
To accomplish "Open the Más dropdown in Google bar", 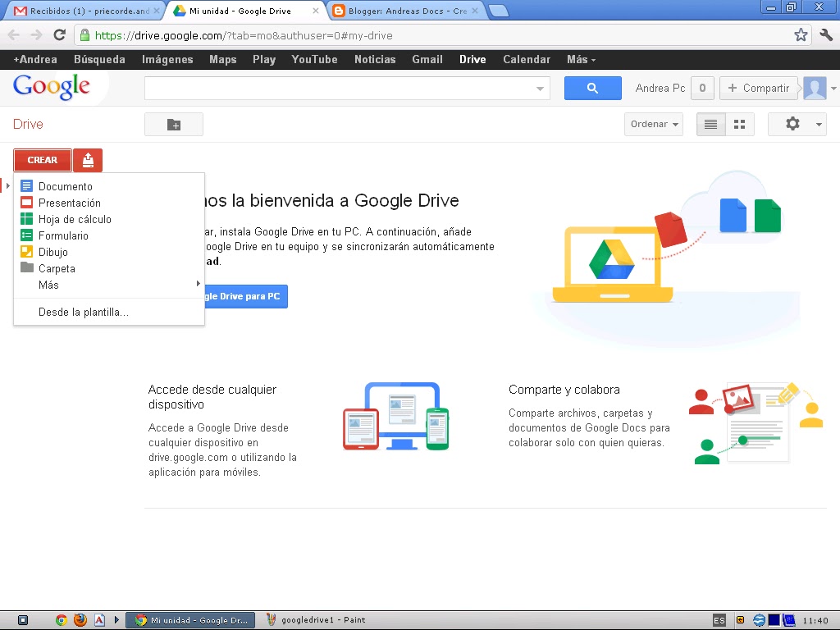I will click(582, 59).
